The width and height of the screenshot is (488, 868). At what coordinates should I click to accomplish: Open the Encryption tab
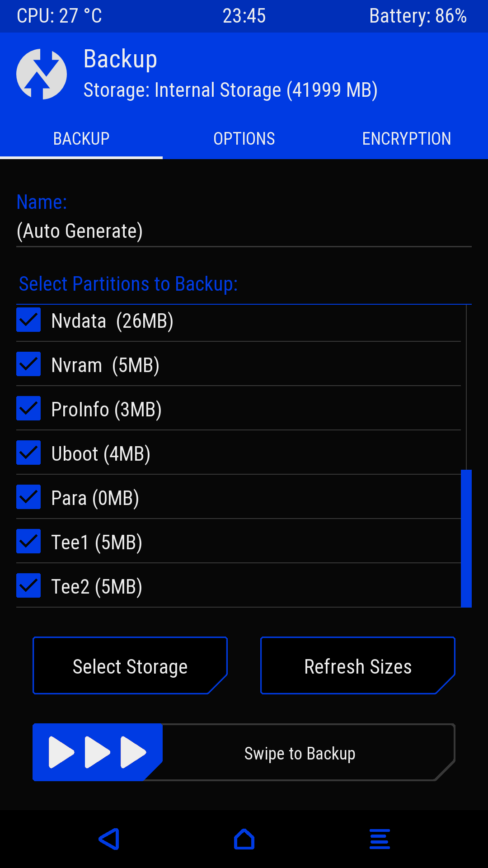pyautogui.click(x=406, y=139)
